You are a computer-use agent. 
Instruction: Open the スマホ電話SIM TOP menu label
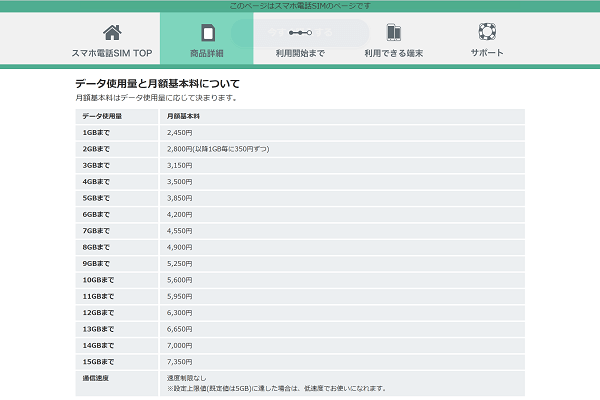click(112, 53)
